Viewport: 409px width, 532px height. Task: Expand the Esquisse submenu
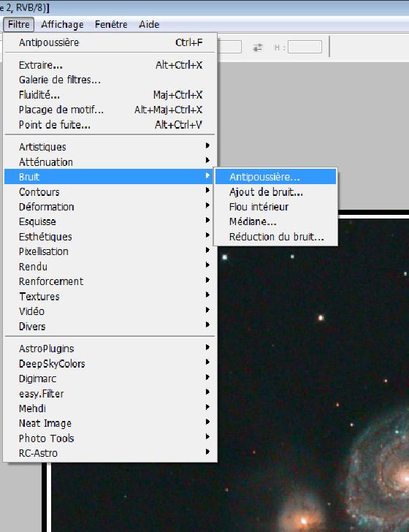pyautogui.click(x=110, y=221)
